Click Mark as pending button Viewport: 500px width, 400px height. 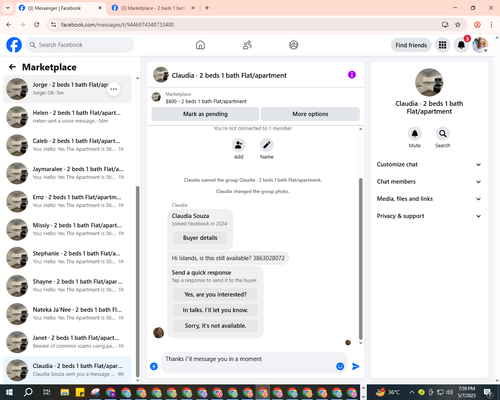tap(205, 114)
